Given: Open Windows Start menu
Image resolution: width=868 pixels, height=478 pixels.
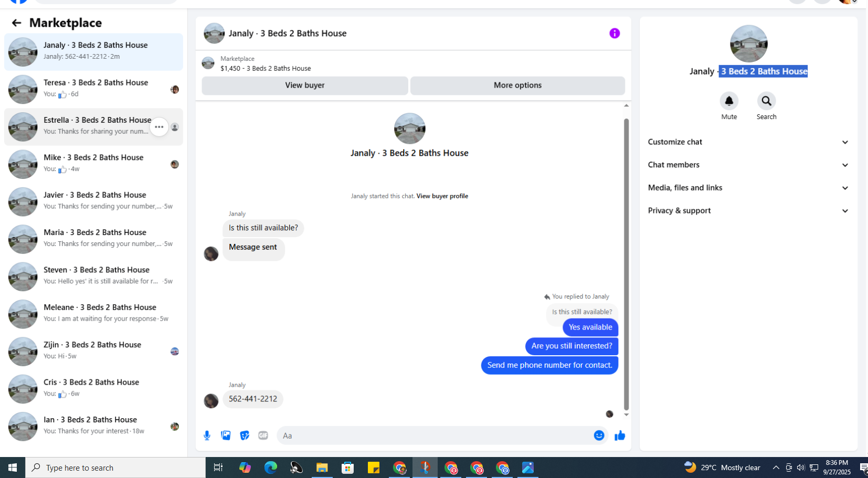Looking at the screenshot, I should pos(13,468).
